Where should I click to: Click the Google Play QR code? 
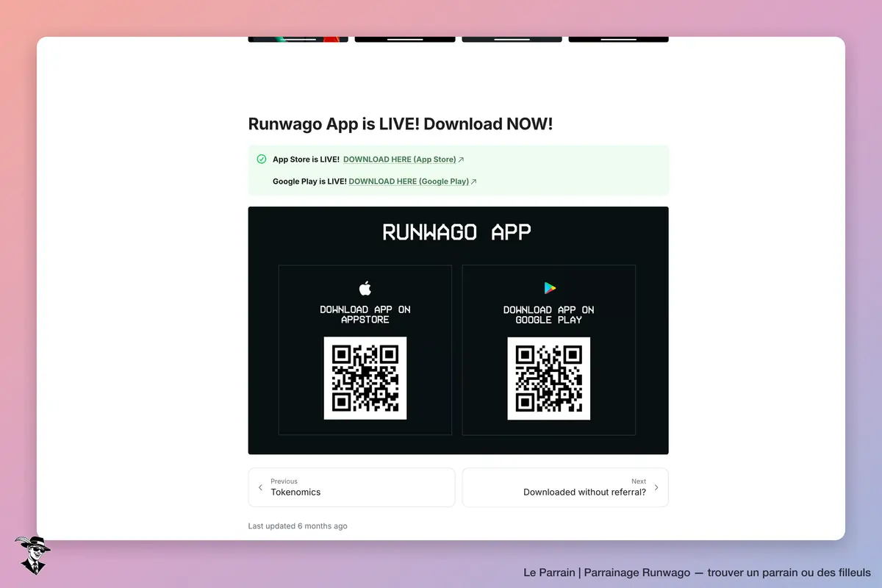click(x=549, y=379)
